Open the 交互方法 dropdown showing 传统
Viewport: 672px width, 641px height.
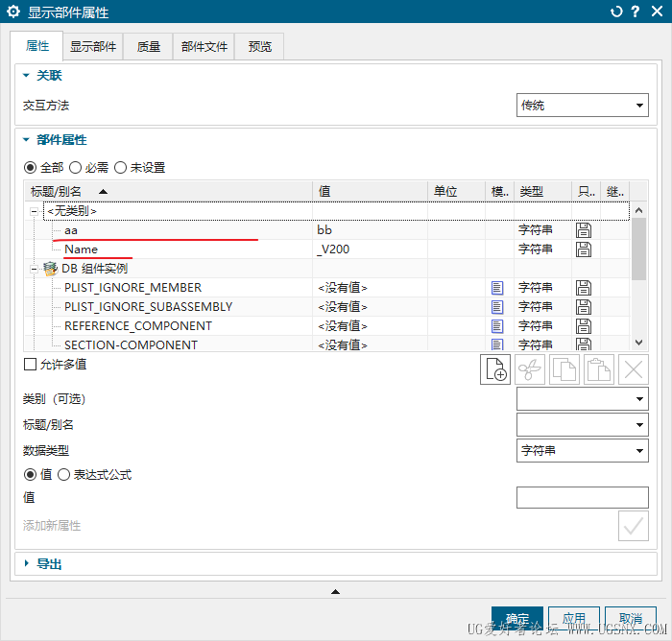(x=583, y=105)
